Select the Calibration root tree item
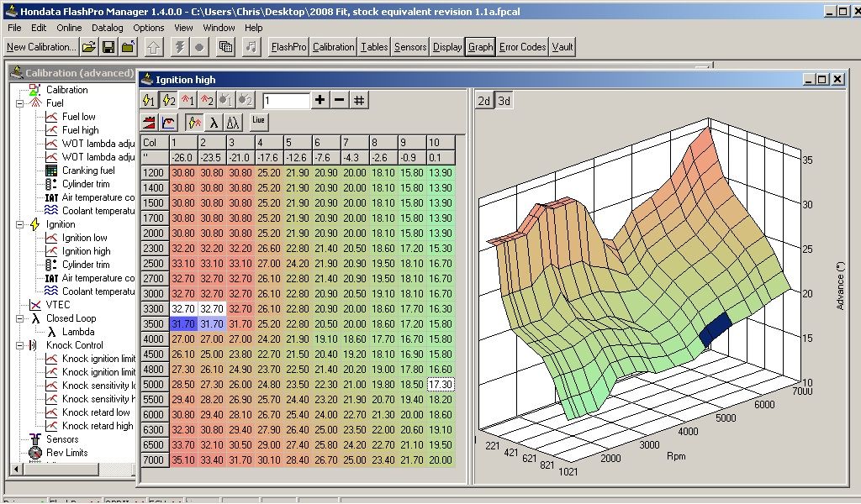Image resolution: width=861 pixels, height=504 pixels. click(x=66, y=89)
